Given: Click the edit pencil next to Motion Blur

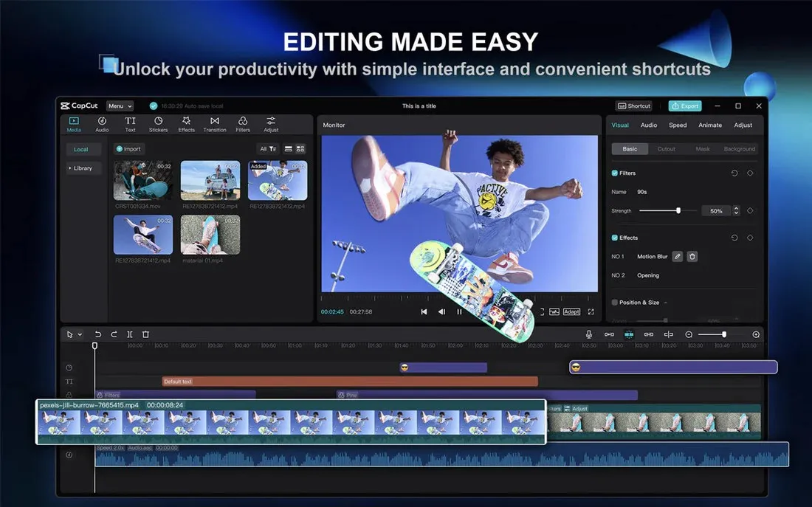Looking at the screenshot, I should tap(678, 257).
